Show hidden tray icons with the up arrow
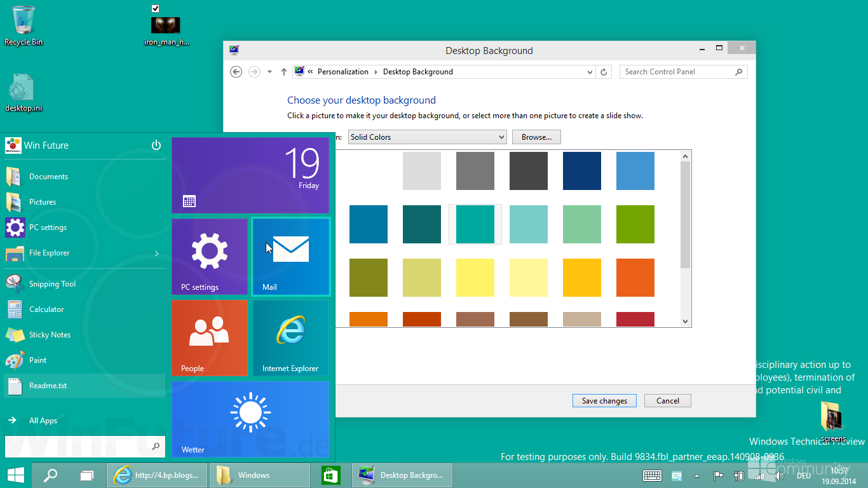This screenshot has width=868, height=488. tap(696, 475)
